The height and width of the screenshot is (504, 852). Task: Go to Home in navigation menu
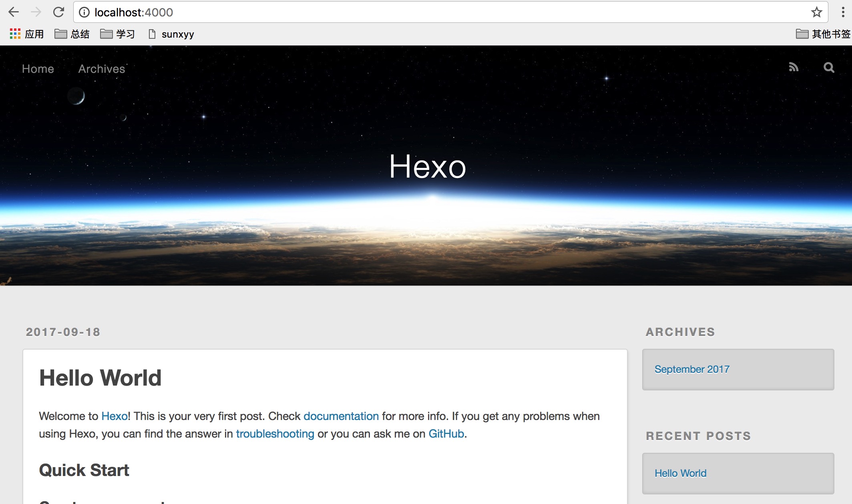pos(38,69)
